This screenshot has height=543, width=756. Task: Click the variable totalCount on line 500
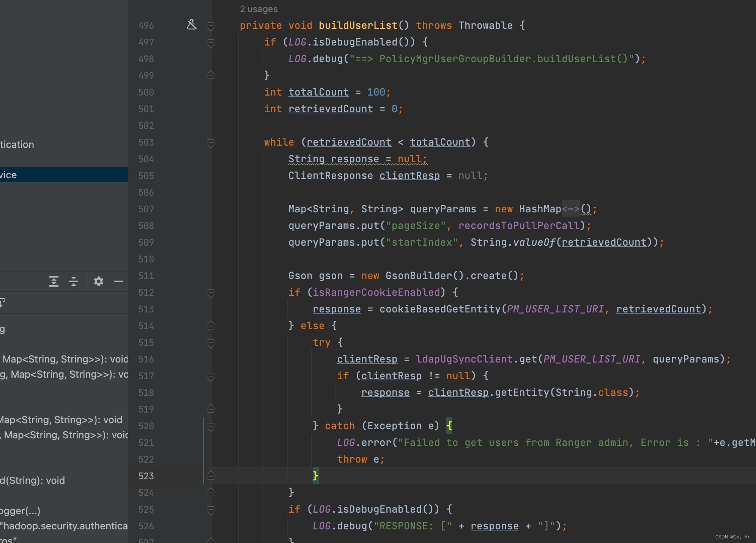click(x=318, y=92)
